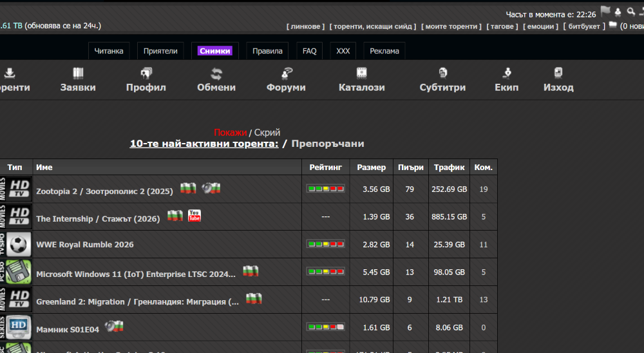Click the 885.15 GB traffic value

click(450, 216)
